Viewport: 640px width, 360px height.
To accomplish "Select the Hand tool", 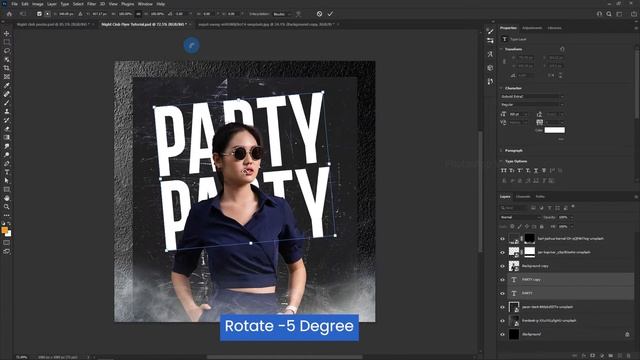I will click(7, 198).
